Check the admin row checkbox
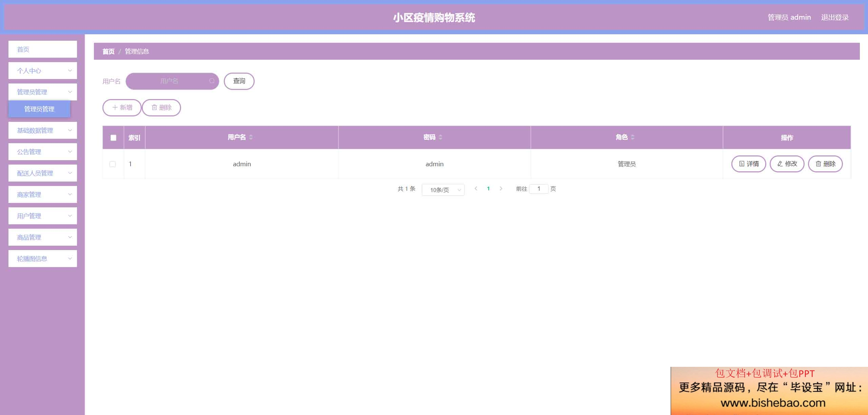This screenshot has width=868, height=415. [x=113, y=164]
